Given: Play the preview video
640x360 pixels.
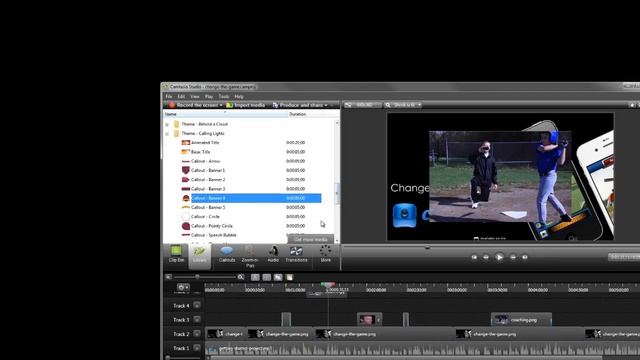Looking at the screenshot, I should 499,257.
